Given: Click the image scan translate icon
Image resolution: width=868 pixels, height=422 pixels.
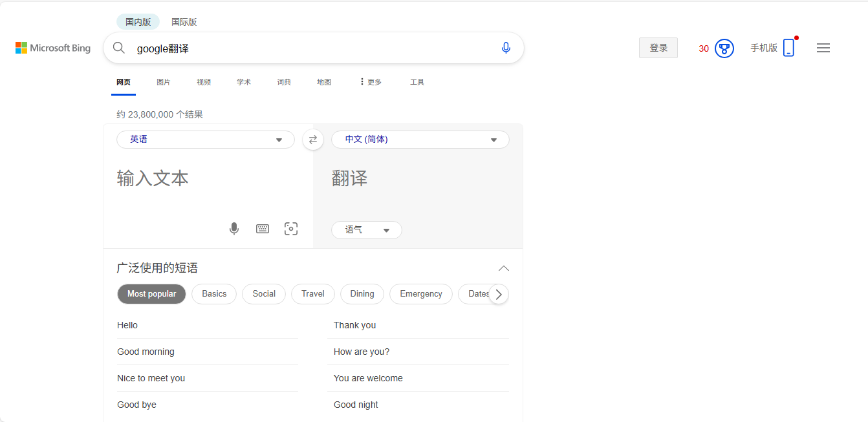Looking at the screenshot, I should pos(291,229).
